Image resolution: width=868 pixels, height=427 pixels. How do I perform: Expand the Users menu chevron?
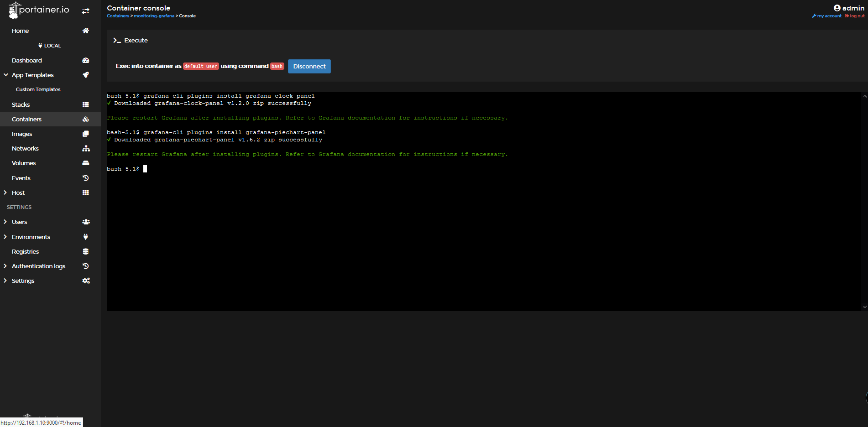click(x=5, y=222)
